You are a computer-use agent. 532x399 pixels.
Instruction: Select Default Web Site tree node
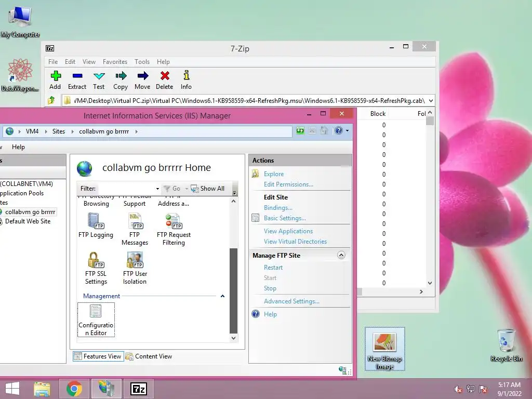(x=28, y=221)
